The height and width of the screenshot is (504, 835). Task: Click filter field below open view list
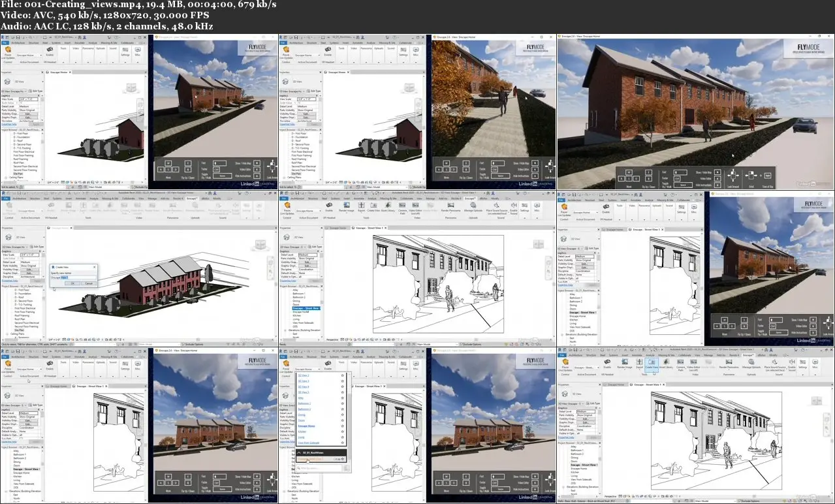tap(319, 468)
